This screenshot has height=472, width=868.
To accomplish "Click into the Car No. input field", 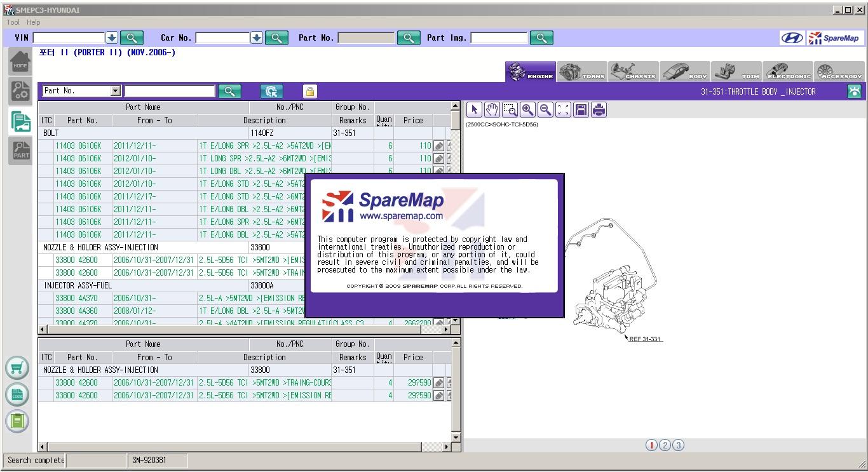I will (222, 38).
